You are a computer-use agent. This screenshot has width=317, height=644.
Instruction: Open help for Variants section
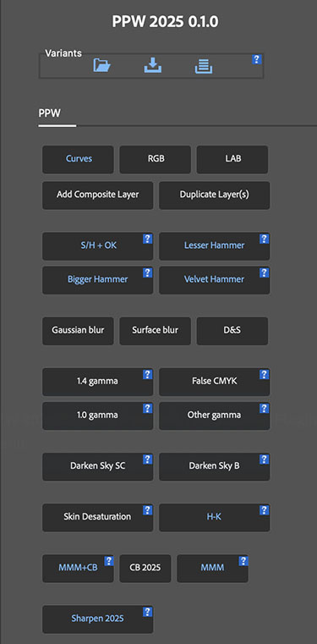257,59
